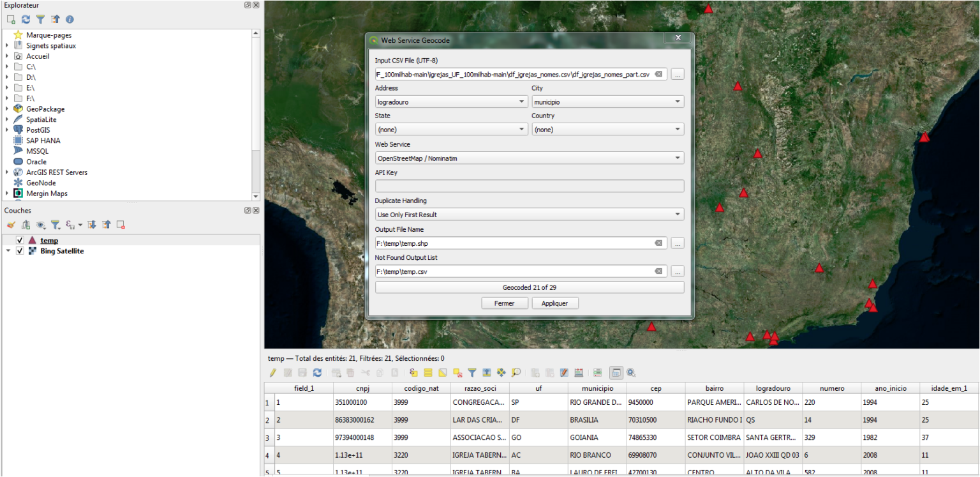This screenshot has height=477, width=980.
Task: Click the Geocoded 21 of 29 progress bar
Action: [x=530, y=287]
